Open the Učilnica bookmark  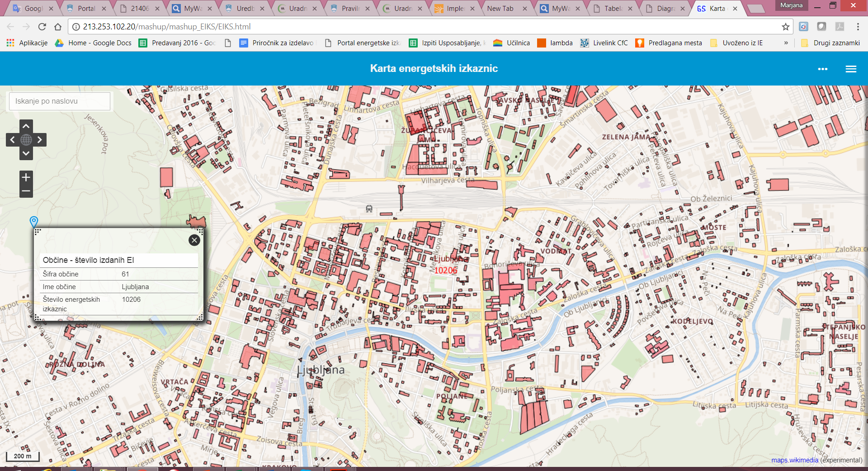click(512, 43)
